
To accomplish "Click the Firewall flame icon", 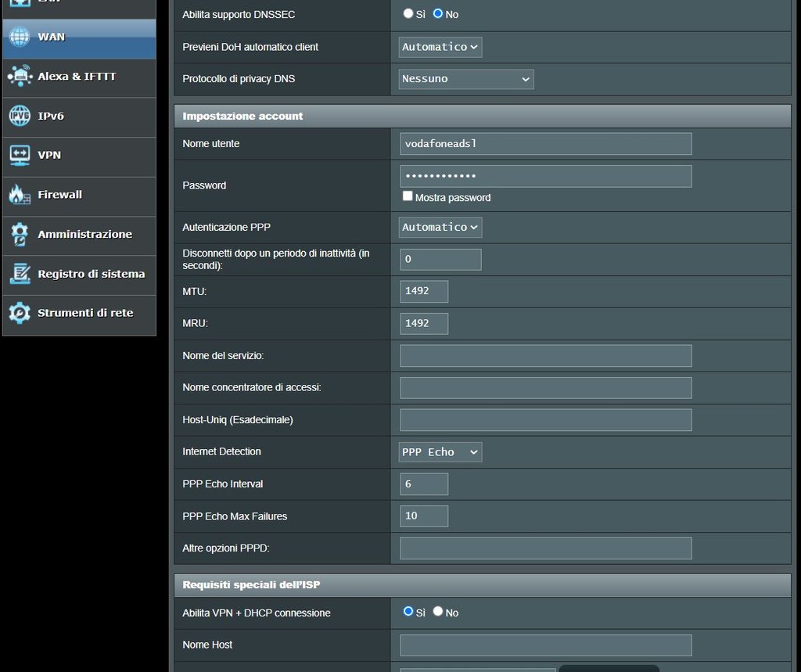I will click(x=20, y=195).
